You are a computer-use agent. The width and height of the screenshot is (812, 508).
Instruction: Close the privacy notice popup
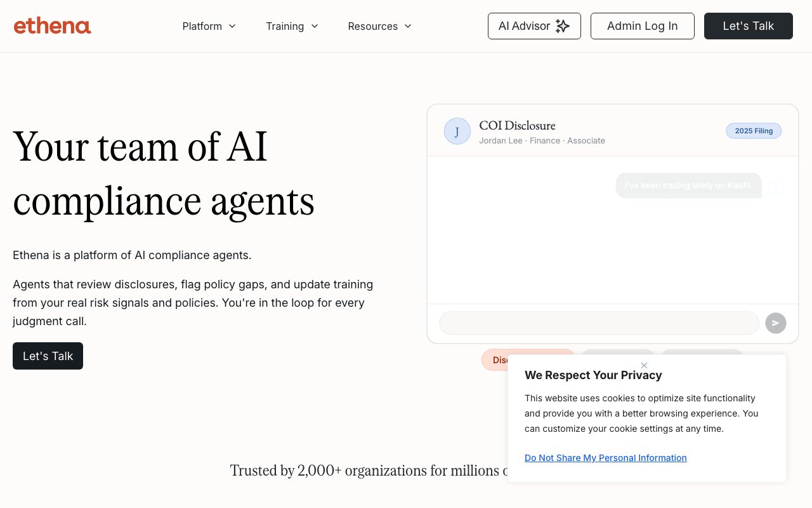click(x=644, y=365)
